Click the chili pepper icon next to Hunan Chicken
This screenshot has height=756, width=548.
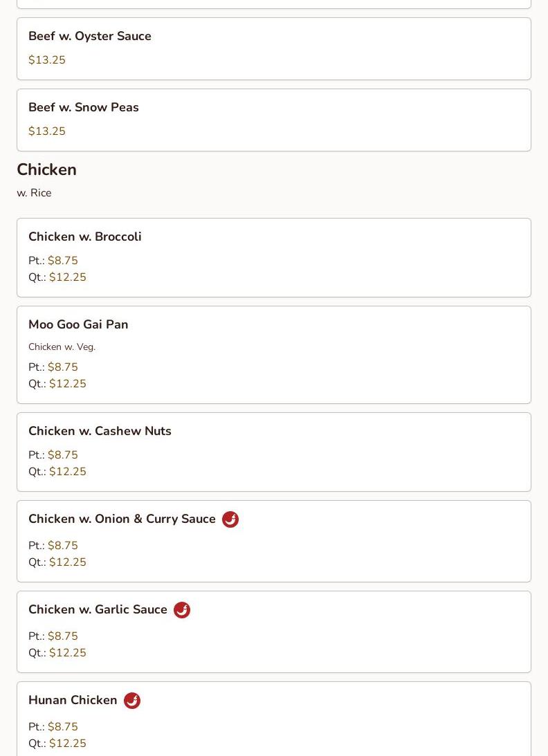point(132,701)
